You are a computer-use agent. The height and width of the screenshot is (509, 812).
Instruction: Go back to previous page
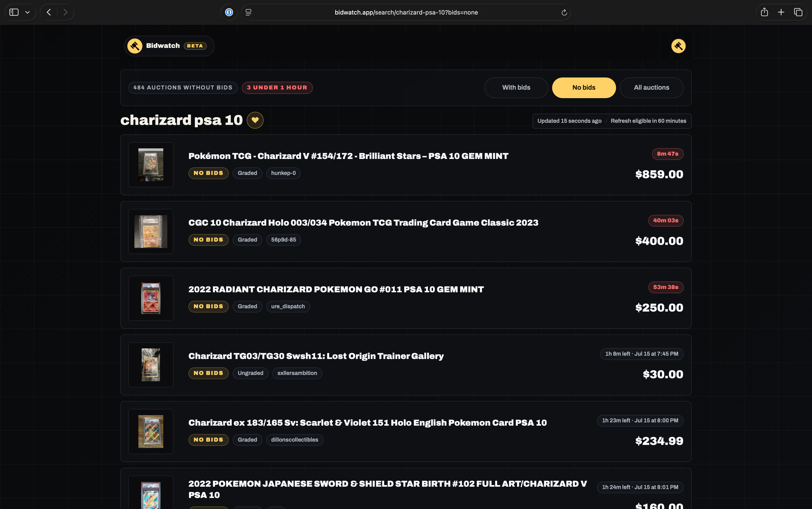point(49,12)
